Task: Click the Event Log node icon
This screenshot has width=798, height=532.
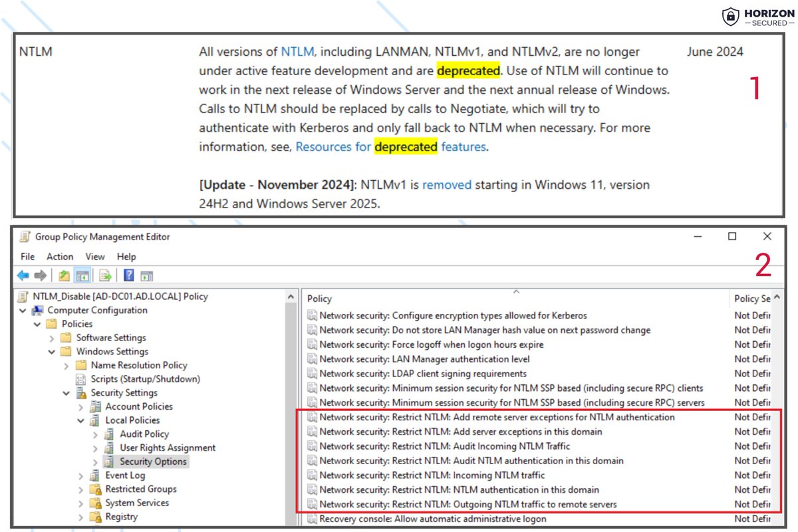Action: point(95,475)
